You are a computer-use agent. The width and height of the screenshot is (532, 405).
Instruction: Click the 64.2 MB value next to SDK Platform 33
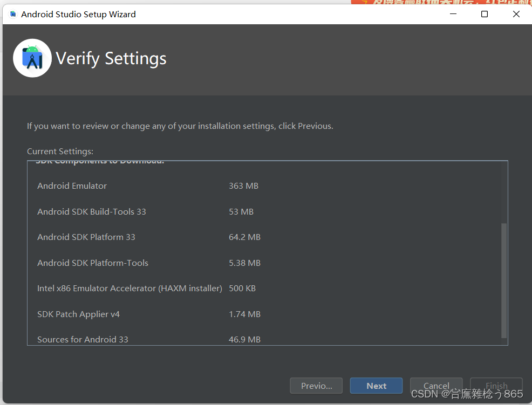click(244, 237)
